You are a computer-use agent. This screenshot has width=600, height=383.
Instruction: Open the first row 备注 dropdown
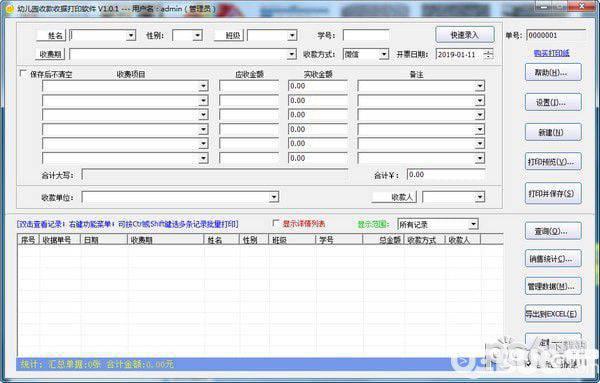480,86
